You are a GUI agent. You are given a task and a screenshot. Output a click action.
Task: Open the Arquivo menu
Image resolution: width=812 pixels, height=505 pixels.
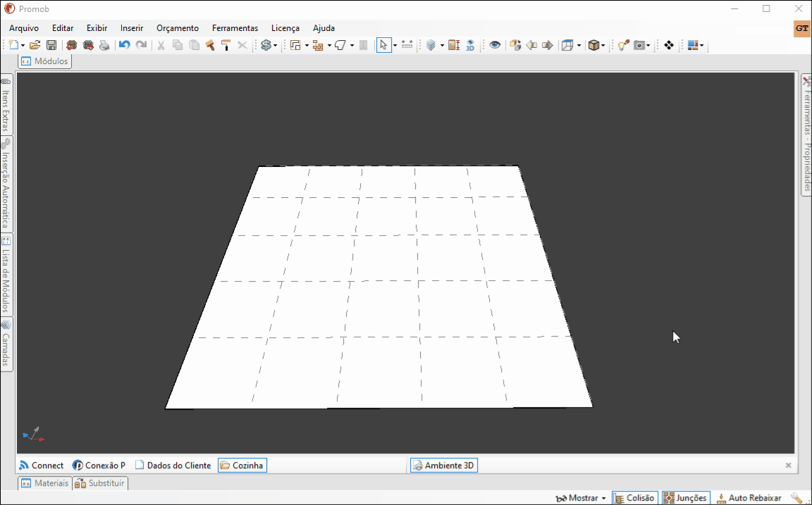point(24,28)
